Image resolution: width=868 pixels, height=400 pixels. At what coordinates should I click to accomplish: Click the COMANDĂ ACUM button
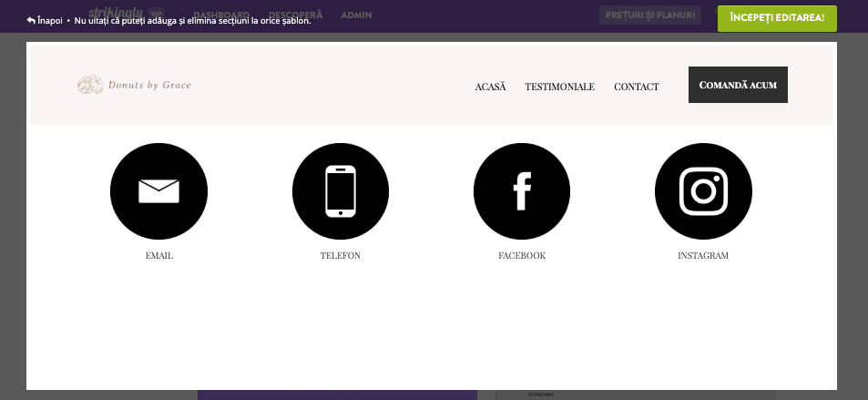coord(738,85)
